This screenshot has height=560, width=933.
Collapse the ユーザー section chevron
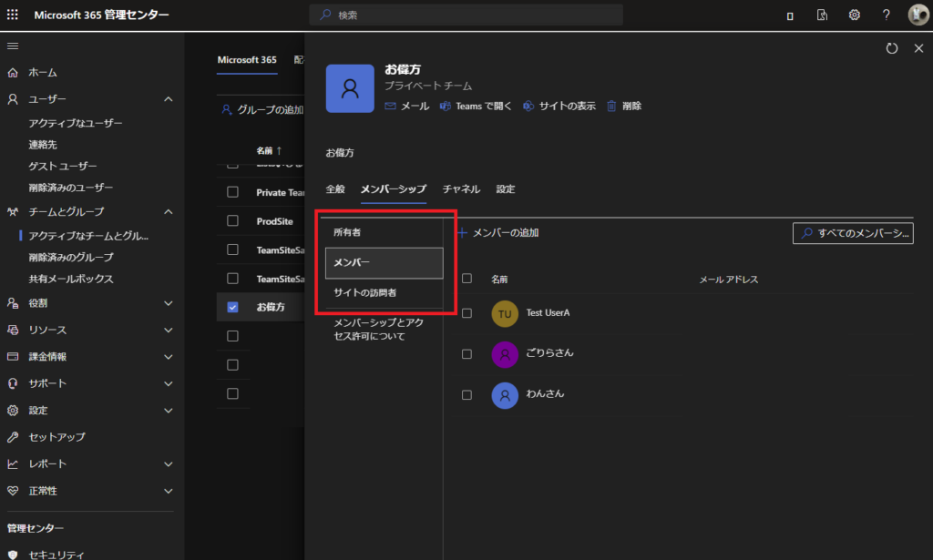169,99
